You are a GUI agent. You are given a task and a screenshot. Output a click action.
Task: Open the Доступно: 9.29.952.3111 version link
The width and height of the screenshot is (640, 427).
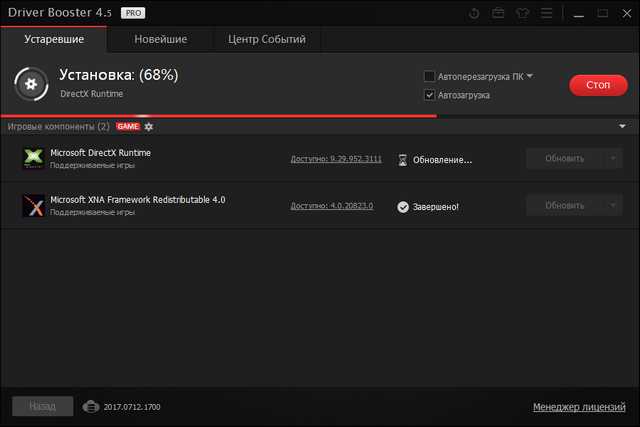click(x=336, y=159)
